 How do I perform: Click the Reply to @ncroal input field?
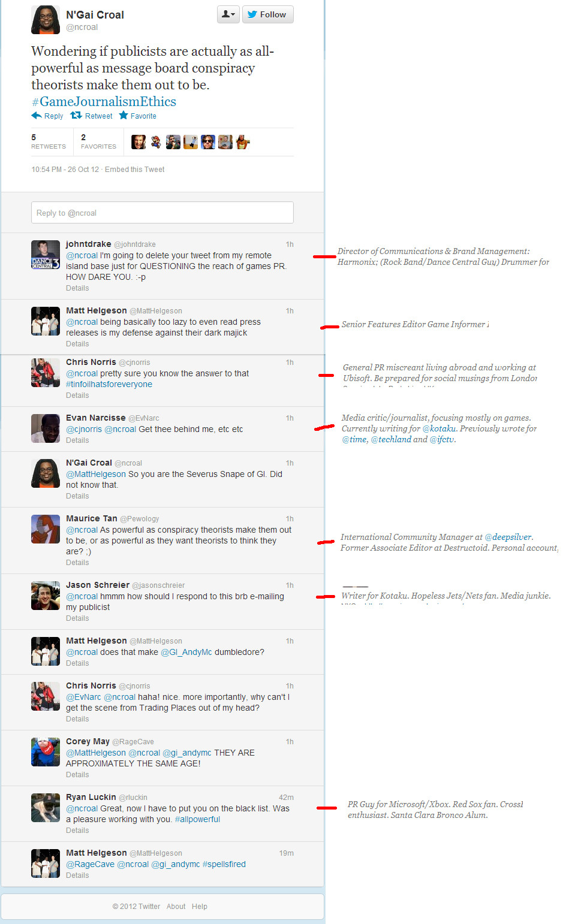[162, 213]
